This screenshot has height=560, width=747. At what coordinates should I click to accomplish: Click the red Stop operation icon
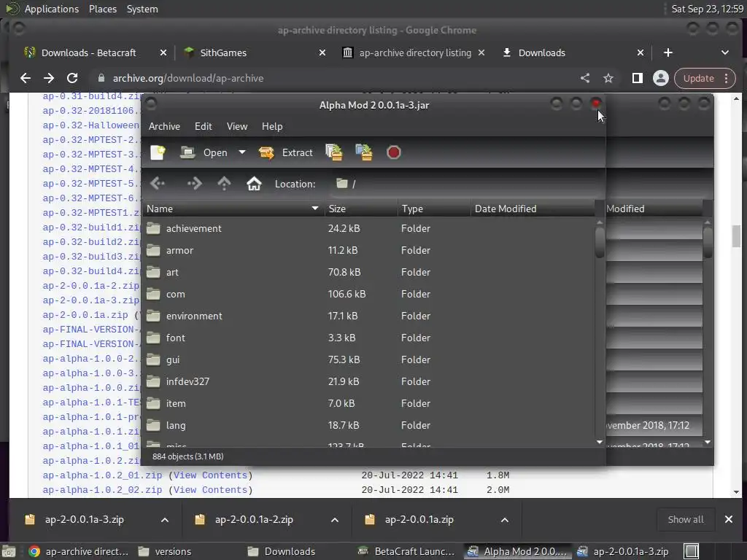393,153
